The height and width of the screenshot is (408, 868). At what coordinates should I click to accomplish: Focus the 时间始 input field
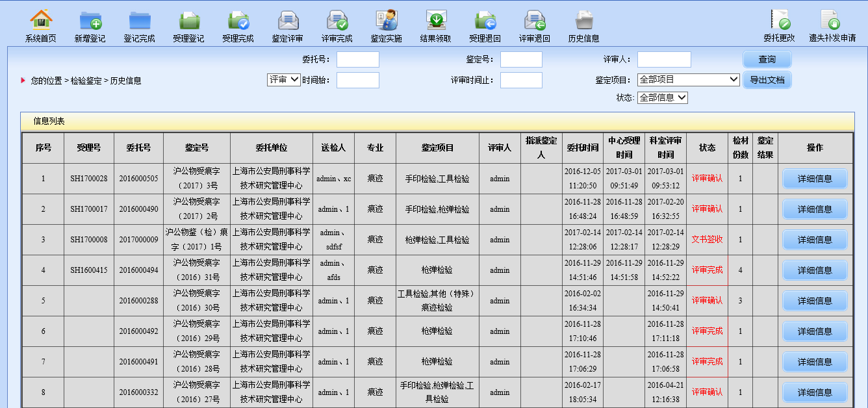358,81
